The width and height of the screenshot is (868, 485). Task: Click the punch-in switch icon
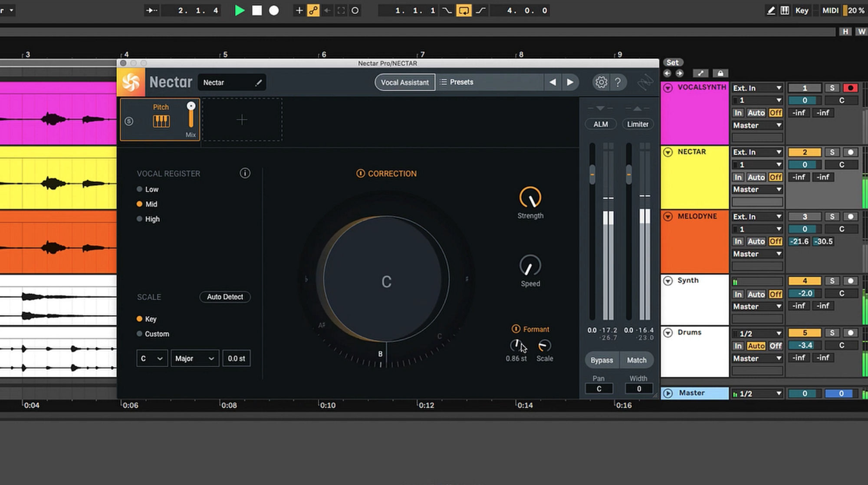tap(447, 10)
